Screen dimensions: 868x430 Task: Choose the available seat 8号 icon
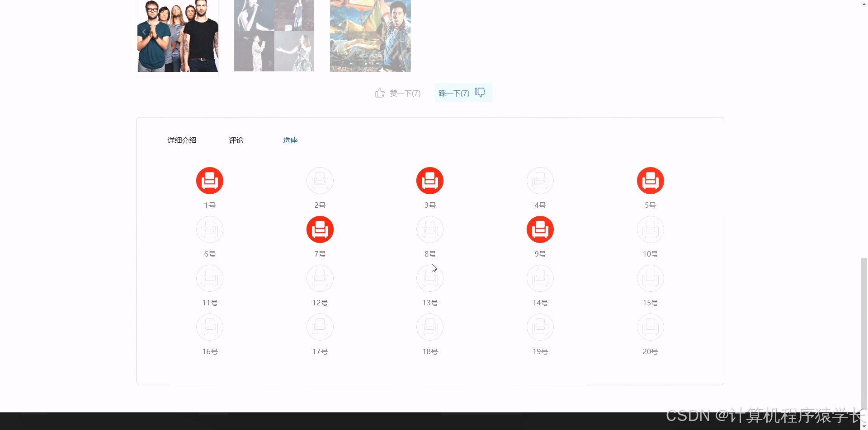430,229
